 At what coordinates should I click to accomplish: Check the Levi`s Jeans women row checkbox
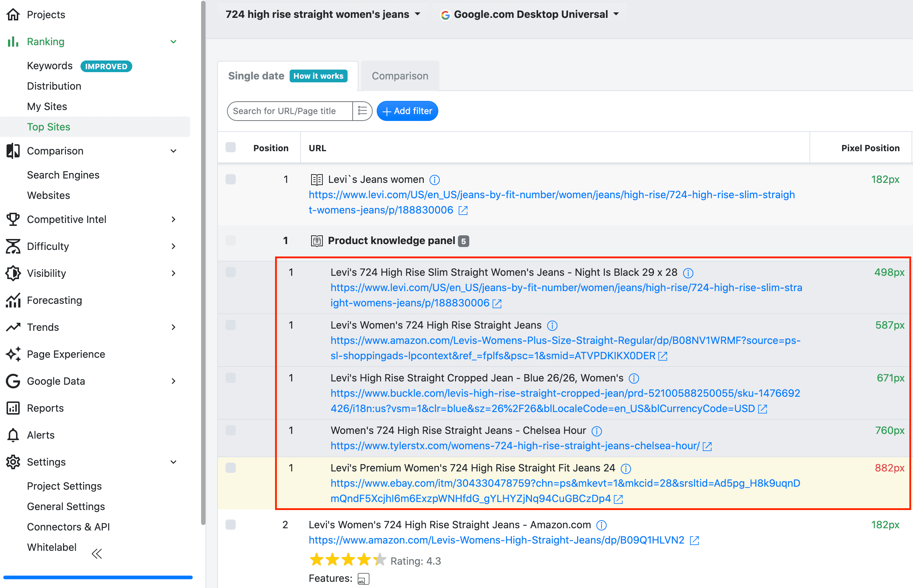[x=230, y=179]
